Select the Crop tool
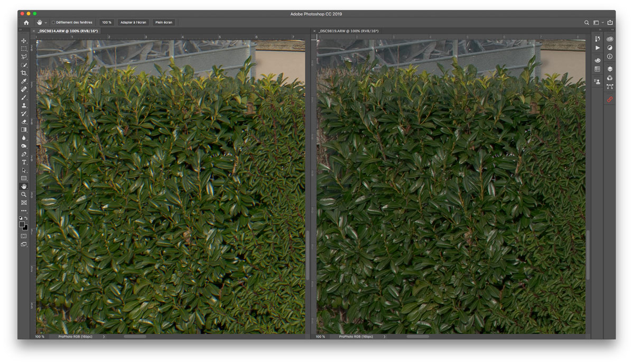Viewport: 633px width, 364px height. coord(24,73)
